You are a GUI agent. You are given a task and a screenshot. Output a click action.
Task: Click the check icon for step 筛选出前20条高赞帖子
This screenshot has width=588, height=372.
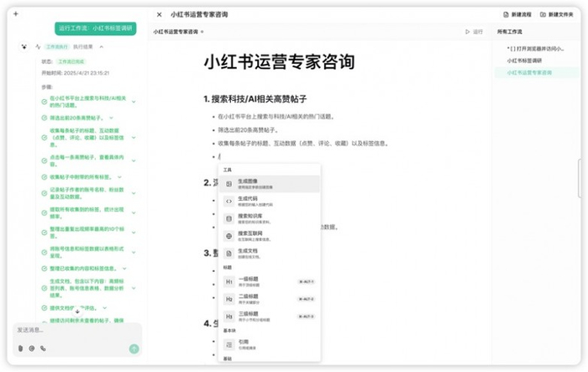click(44, 118)
